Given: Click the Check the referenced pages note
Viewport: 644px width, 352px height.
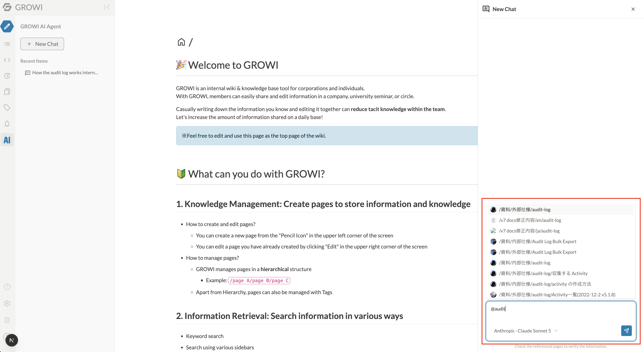Looking at the screenshot, I should [560, 346].
